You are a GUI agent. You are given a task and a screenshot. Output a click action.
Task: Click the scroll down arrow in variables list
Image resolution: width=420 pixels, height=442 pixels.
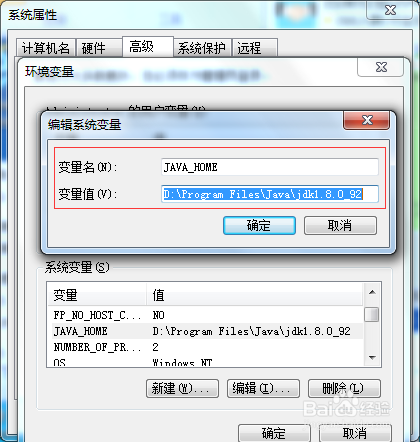pos(372,358)
